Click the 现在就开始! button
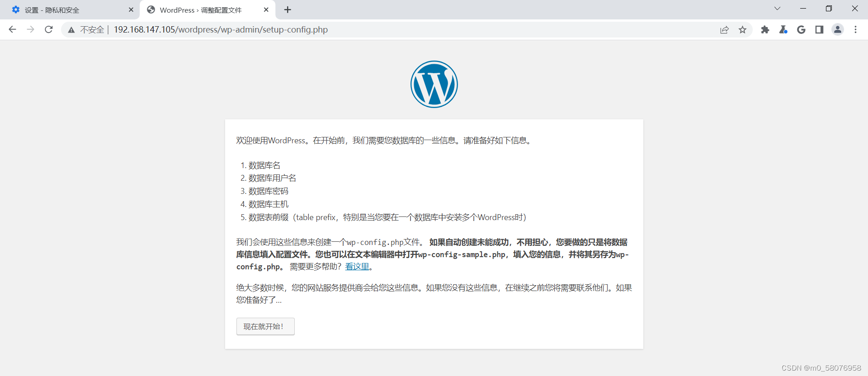This screenshot has height=376, width=868. click(265, 326)
